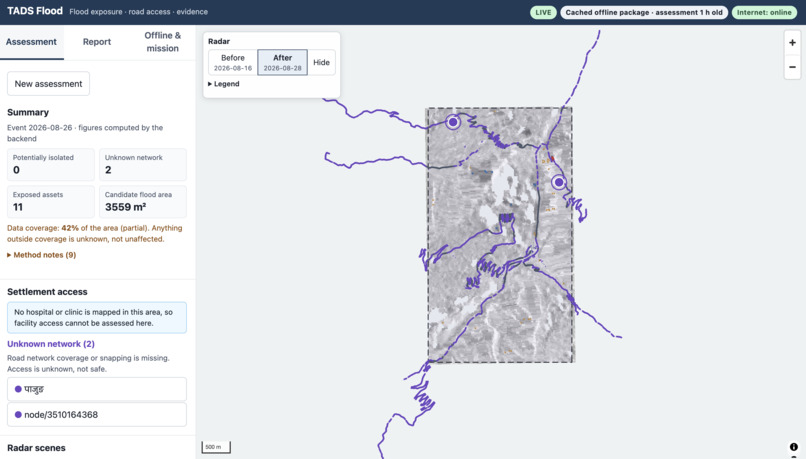Zoom in the map with plus button

tap(792, 43)
